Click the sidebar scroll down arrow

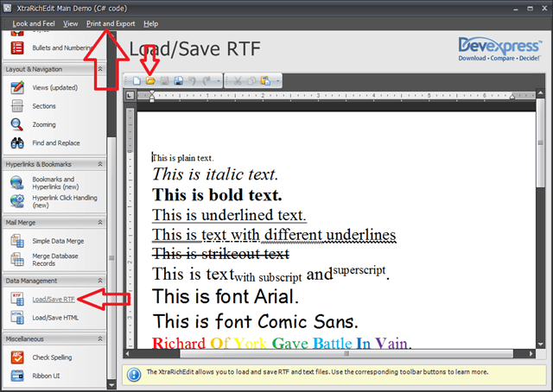click(x=111, y=385)
